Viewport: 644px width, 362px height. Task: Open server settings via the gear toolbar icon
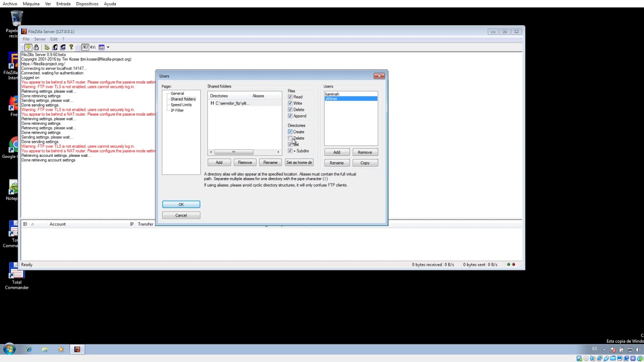pos(47,47)
